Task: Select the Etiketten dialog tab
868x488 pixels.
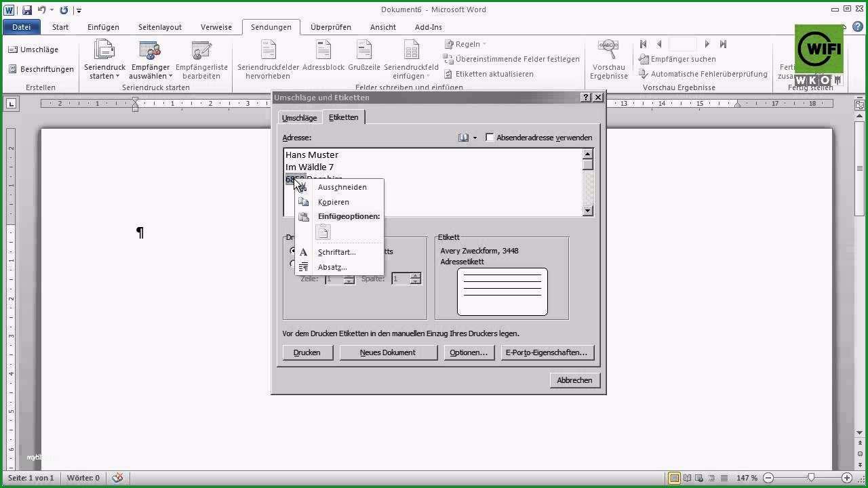Action: coord(344,117)
